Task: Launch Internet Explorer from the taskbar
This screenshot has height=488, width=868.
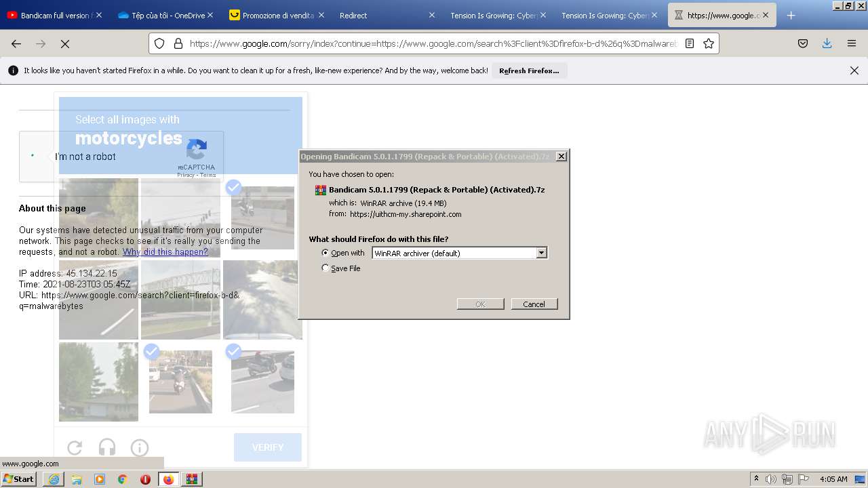Action: 54,479
